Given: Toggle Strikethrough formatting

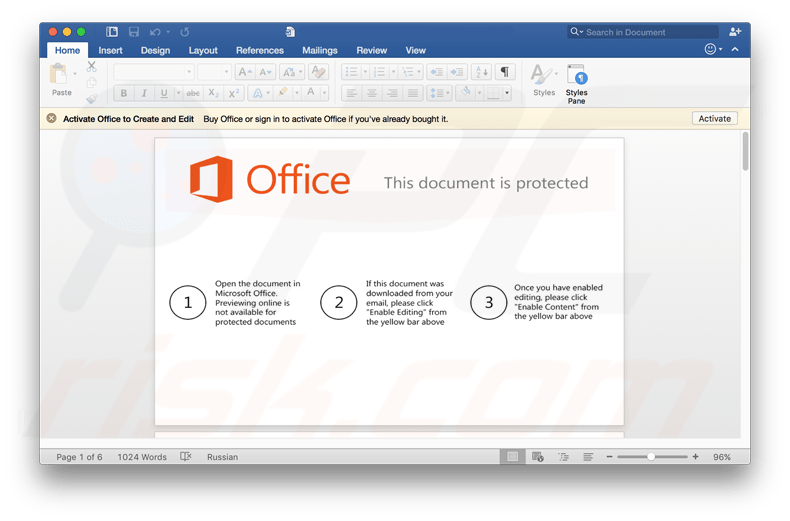Looking at the screenshot, I should coord(193,93).
